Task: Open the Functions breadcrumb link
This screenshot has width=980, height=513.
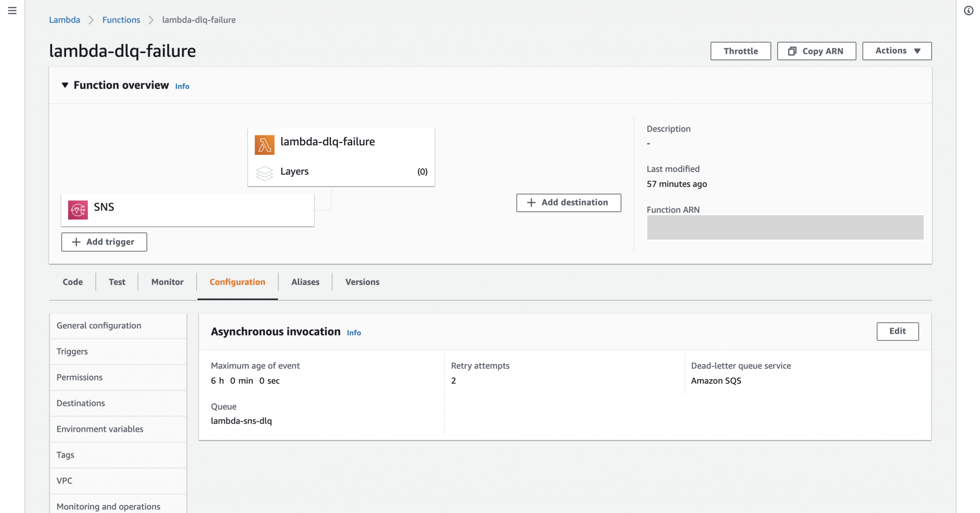Action: [x=121, y=20]
